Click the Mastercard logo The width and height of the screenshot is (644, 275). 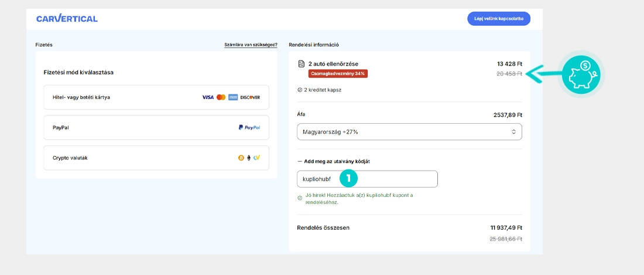[221, 97]
